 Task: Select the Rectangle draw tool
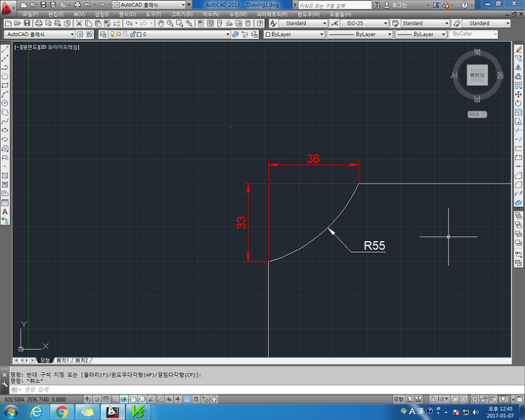click(x=5, y=85)
